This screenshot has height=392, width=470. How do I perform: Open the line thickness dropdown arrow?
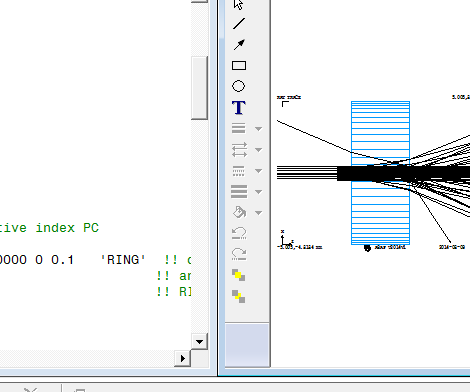(258, 192)
